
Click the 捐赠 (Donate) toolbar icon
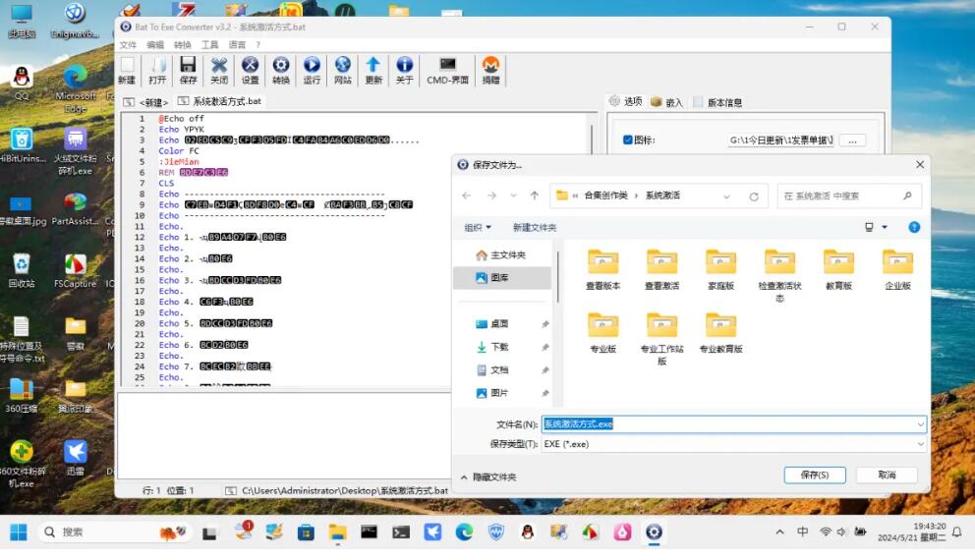tap(490, 70)
